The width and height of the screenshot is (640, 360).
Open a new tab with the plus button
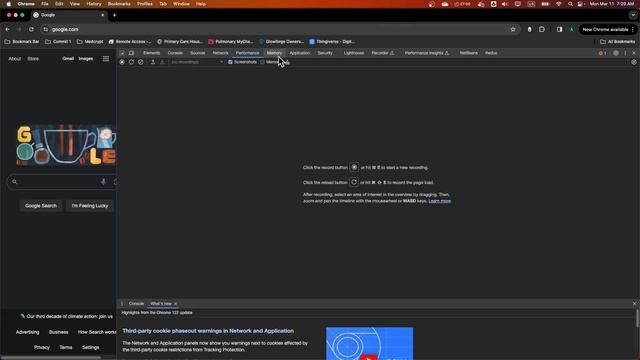pos(115,15)
